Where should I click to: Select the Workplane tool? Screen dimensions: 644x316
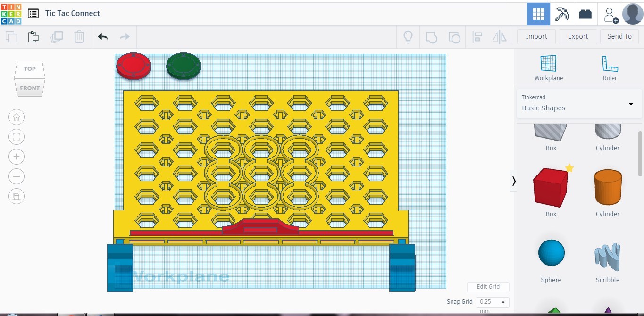549,68
